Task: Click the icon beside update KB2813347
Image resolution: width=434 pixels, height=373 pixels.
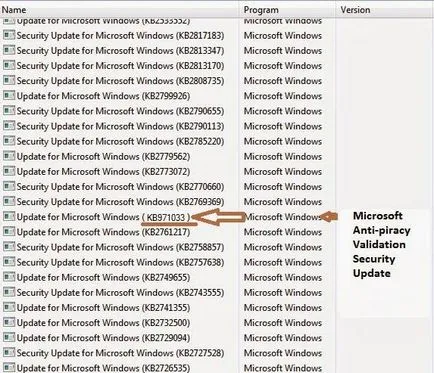Action: pyautogui.click(x=9, y=50)
